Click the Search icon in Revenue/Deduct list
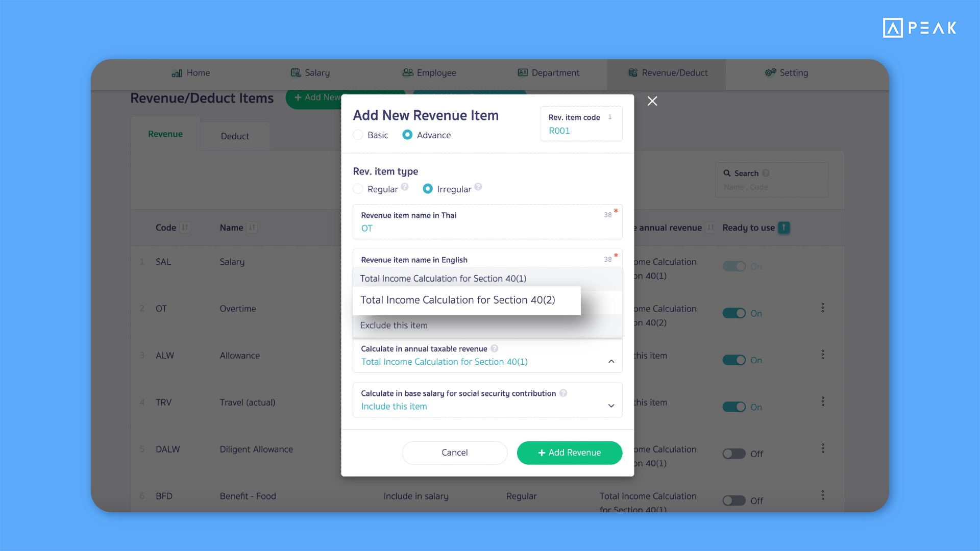Viewport: 980px width, 551px height. point(727,173)
